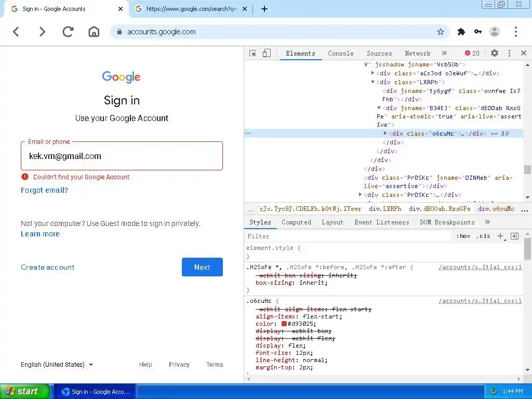This screenshot has height=399, width=532.
Task: Click the Next button
Action: [x=202, y=267]
